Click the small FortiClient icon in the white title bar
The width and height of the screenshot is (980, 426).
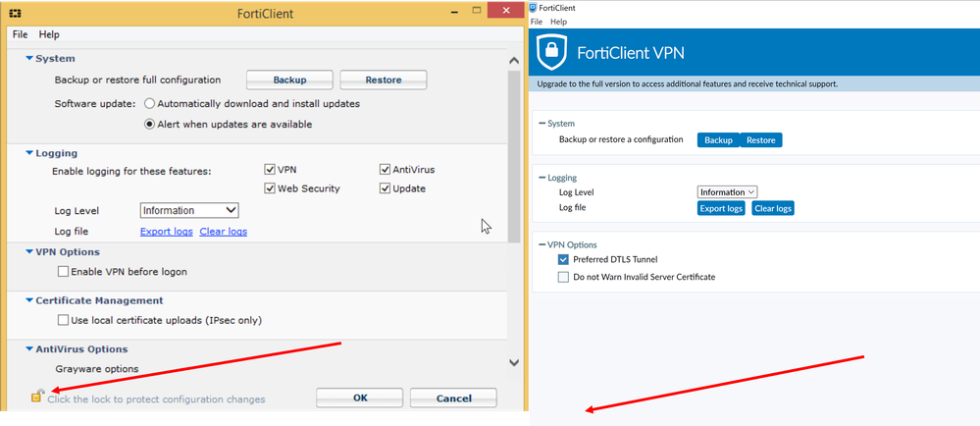click(533, 8)
